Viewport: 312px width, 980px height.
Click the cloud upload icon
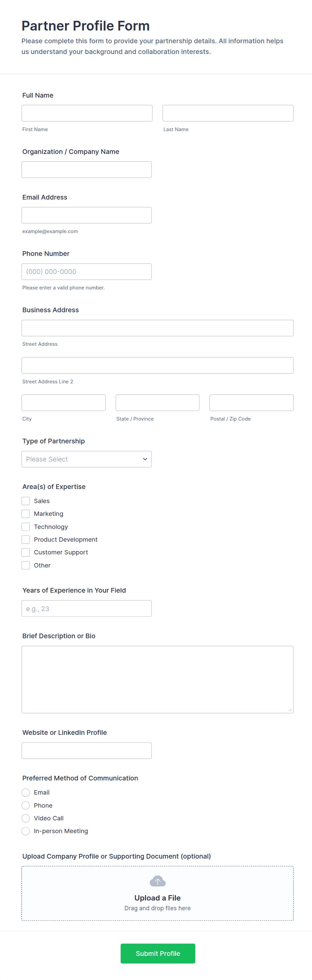158,881
